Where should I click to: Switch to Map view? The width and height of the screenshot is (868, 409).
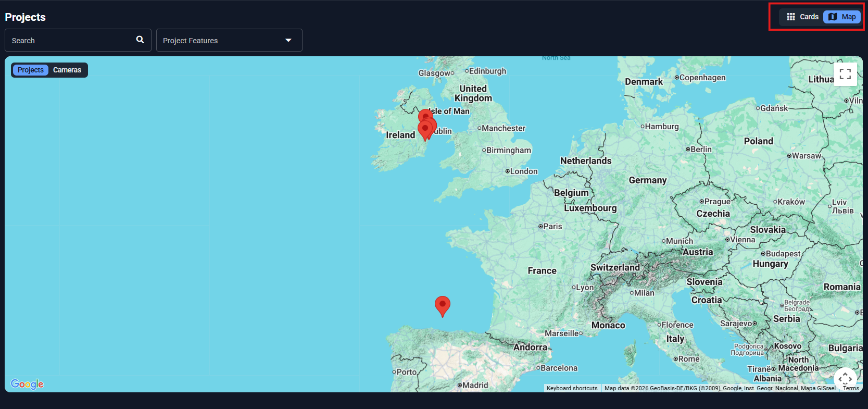pos(842,17)
